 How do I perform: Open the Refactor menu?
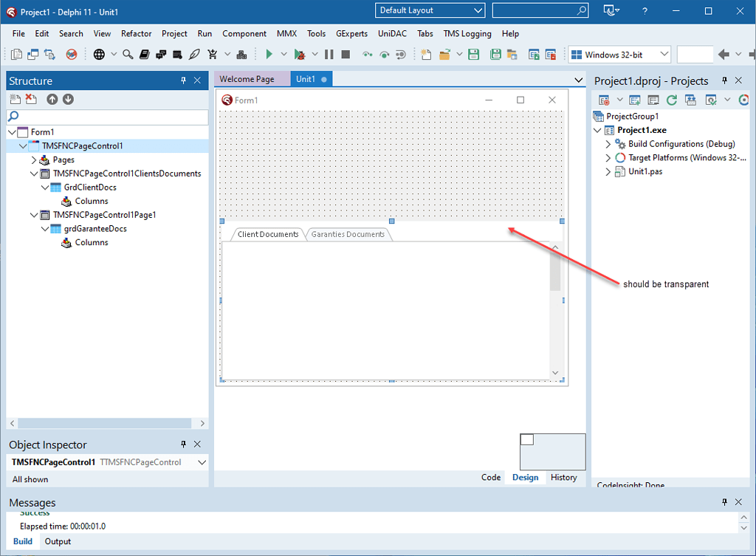pyautogui.click(x=136, y=33)
